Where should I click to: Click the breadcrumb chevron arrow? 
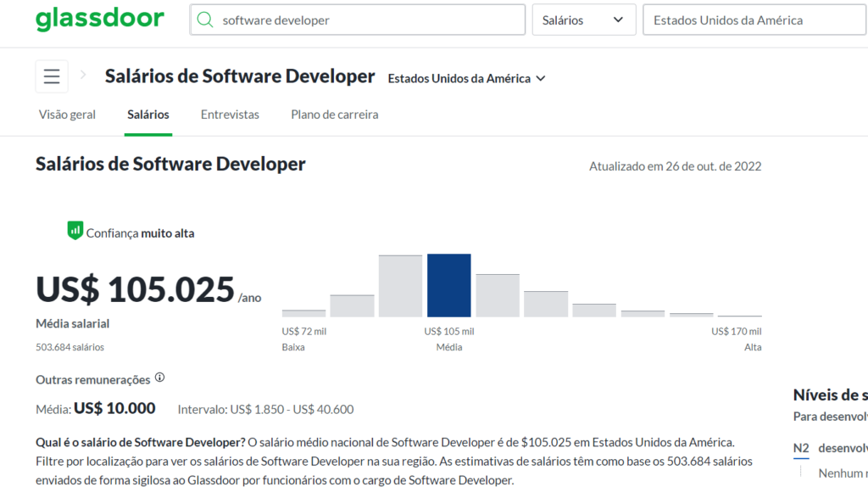click(x=83, y=75)
